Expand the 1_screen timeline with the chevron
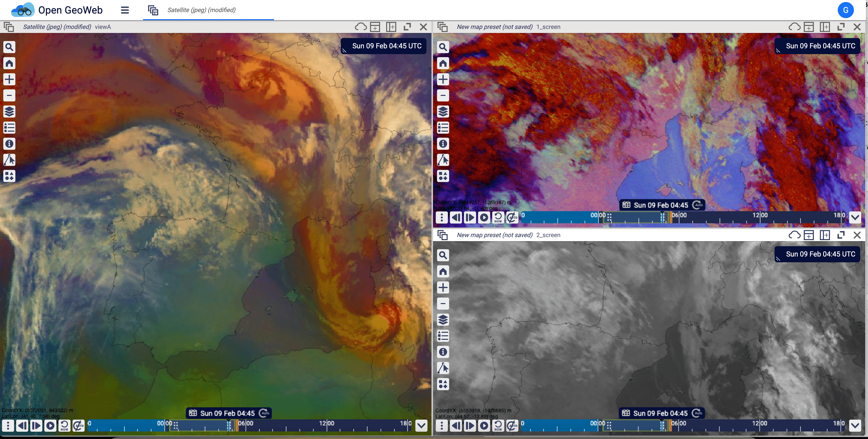 tap(855, 217)
